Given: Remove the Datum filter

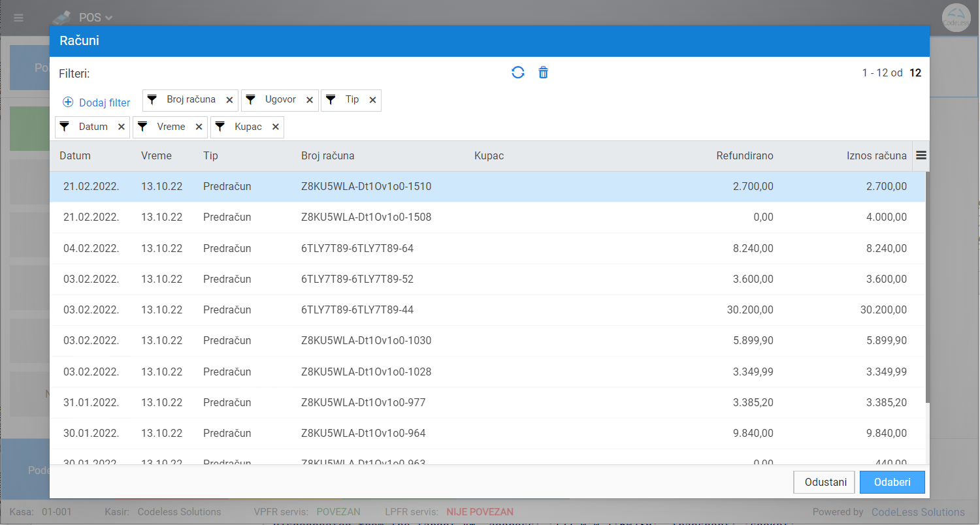Looking at the screenshot, I should [x=121, y=127].
